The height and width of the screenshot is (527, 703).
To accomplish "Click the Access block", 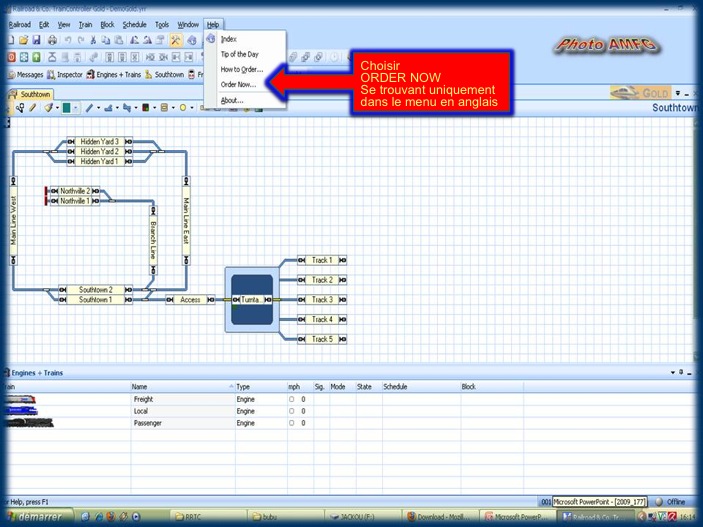I will click(x=190, y=300).
